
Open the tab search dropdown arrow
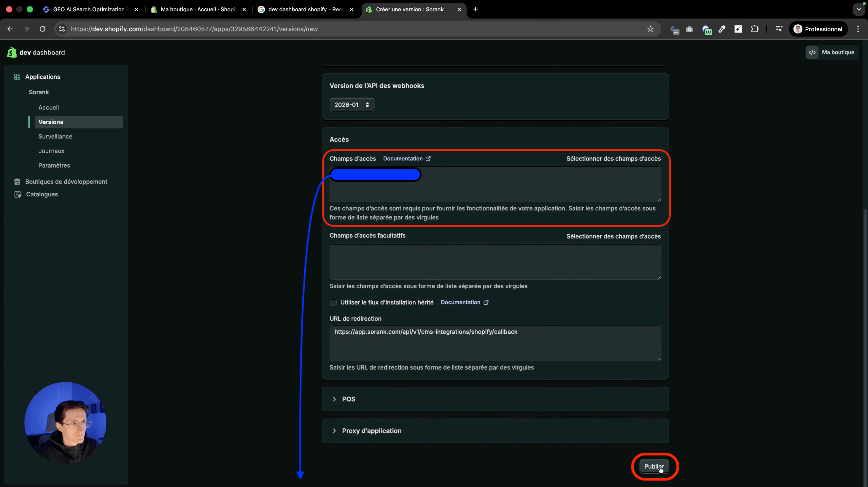pyautogui.click(x=859, y=9)
